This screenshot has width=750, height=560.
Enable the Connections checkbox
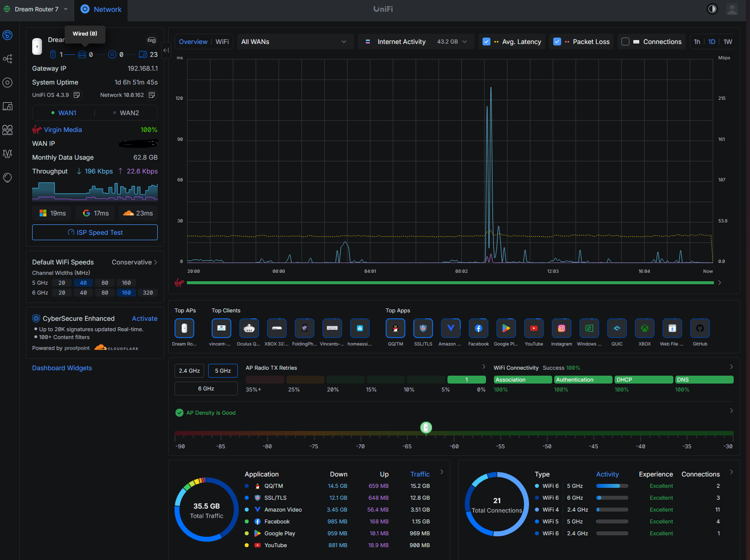tap(625, 42)
